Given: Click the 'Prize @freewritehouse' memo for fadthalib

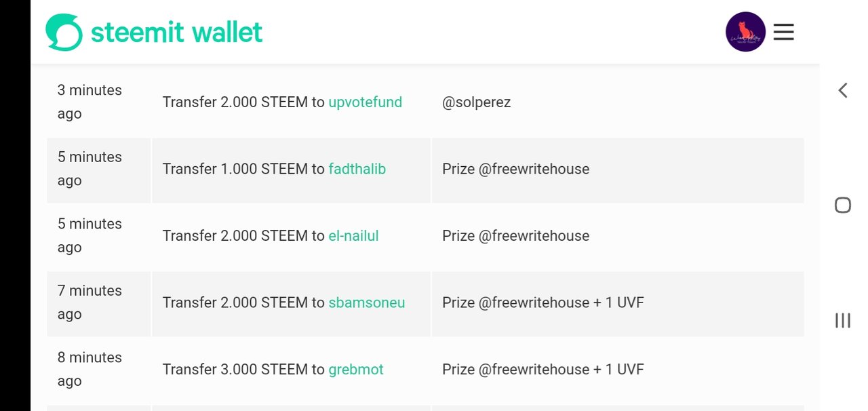Looking at the screenshot, I should tap(515, 169).
